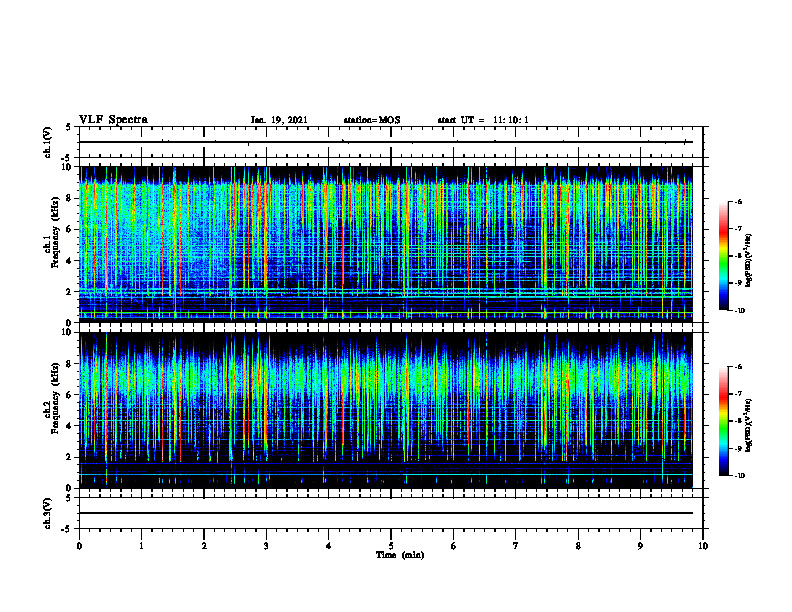792x612 pixels.
Task: Click time-axis tick label "2" at the bottom
Action: click(x=204, y=546)
